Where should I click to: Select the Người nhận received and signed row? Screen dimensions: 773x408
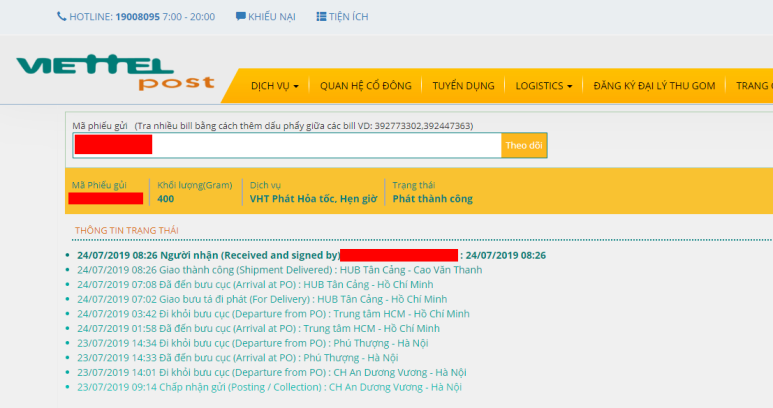coord(311,255)
